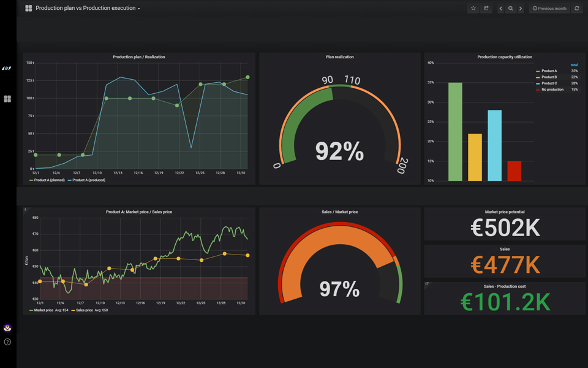Refresh the dashboard

click(x=576, y=9)
